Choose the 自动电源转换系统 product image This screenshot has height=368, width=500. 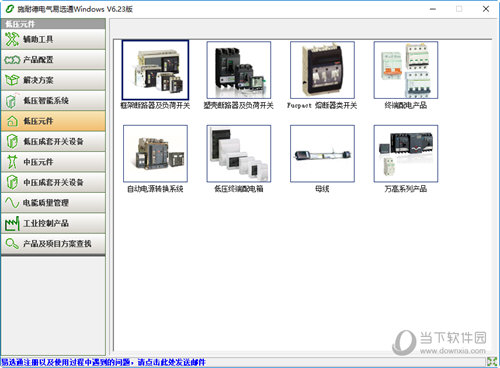(155, 154)
